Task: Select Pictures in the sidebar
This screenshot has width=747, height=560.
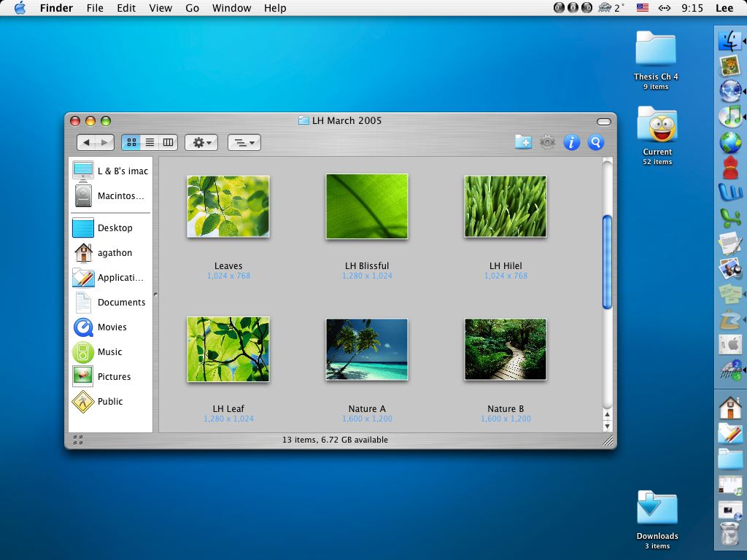Action: (114, 376)
